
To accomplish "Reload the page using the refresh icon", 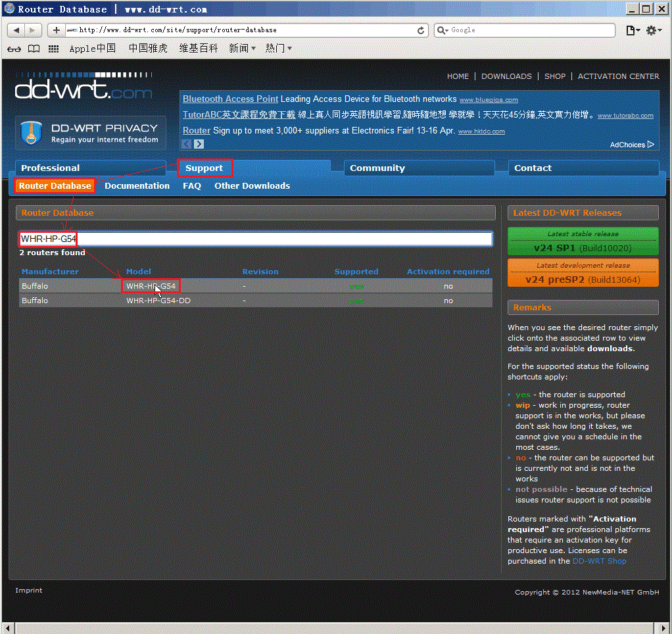I will pos(421,30).
